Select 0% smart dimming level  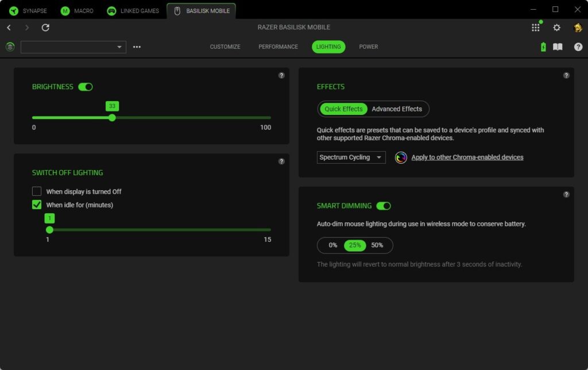333,245
